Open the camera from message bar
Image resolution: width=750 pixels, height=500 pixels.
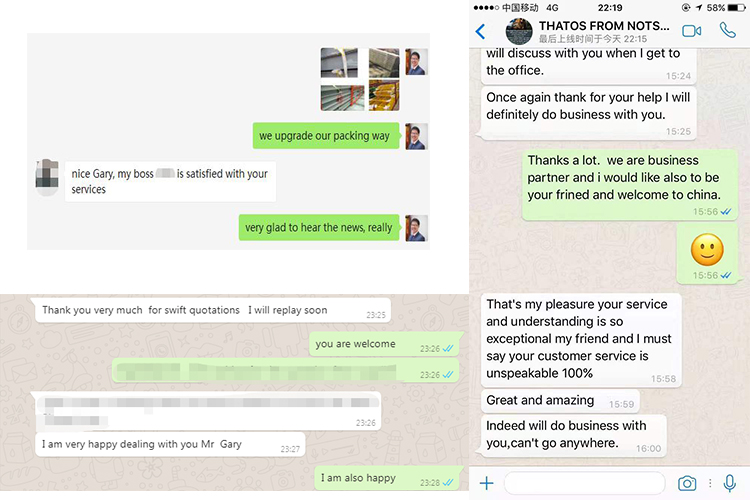click(687, 483)
